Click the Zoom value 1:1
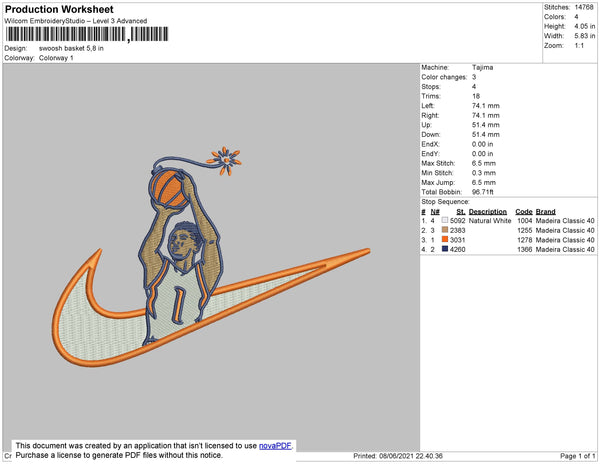Viewport: 600px width, 464px height. click(579, 46)
